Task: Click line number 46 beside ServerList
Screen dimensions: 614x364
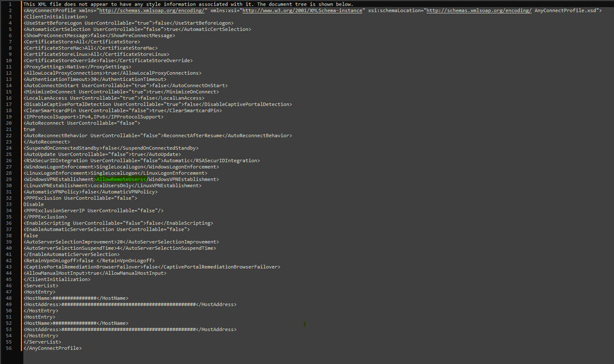Action: pyautogui.click(x=9, y=285)
